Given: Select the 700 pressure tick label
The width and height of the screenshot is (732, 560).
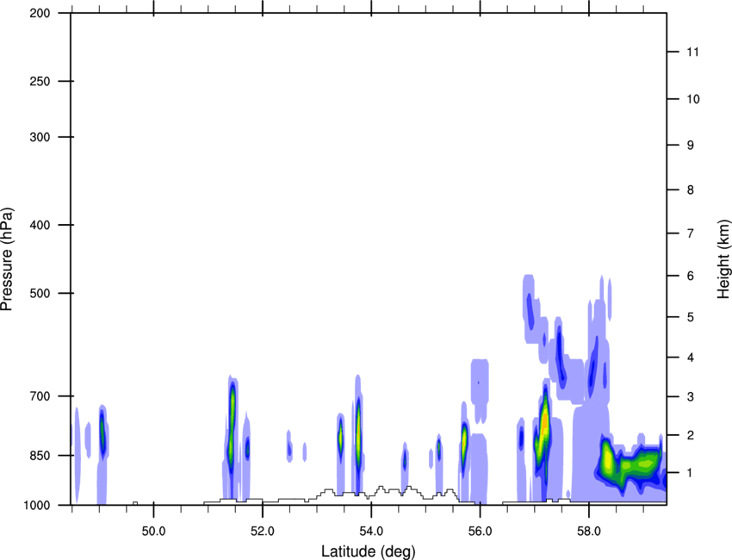Looking at the screenshot, I should click(40, 396).
